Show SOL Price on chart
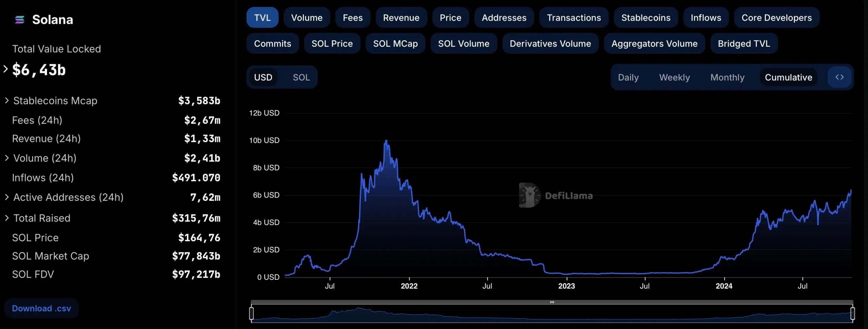The width and height of the screenshot is (868, 329). point(332,43)
